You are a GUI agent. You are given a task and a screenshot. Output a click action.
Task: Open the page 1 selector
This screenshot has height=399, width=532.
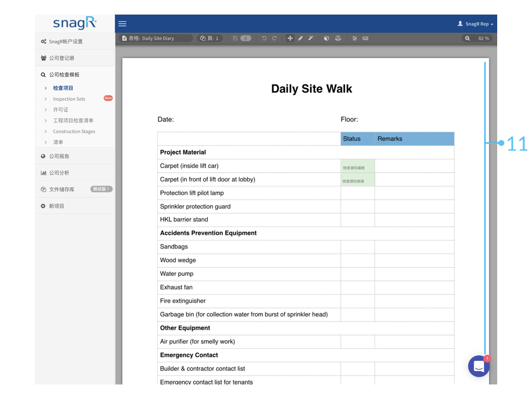pos(210,38)
